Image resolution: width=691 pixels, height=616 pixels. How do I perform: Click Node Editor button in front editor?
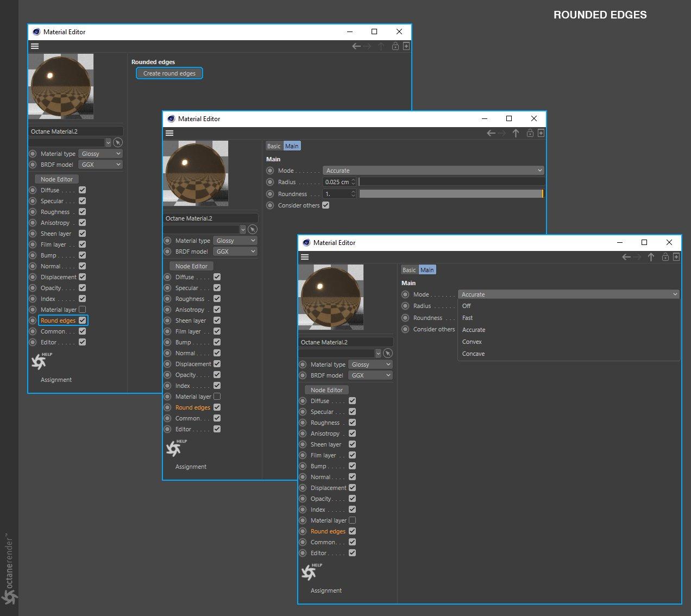[326, 390]
